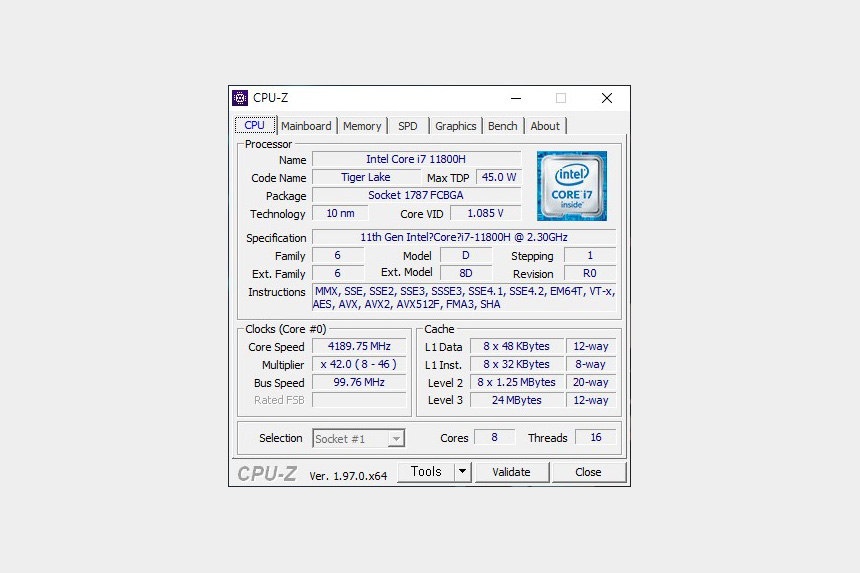Click the Socket 1787 FCBGA package value
This screenshot has width=860, height=573.
click(416, 195)
